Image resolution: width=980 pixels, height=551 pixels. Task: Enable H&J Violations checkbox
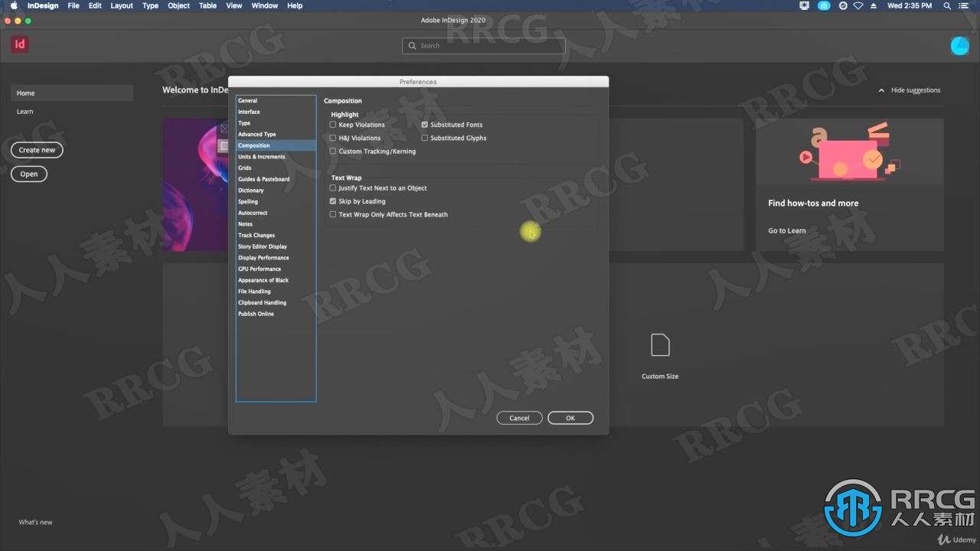333,139
